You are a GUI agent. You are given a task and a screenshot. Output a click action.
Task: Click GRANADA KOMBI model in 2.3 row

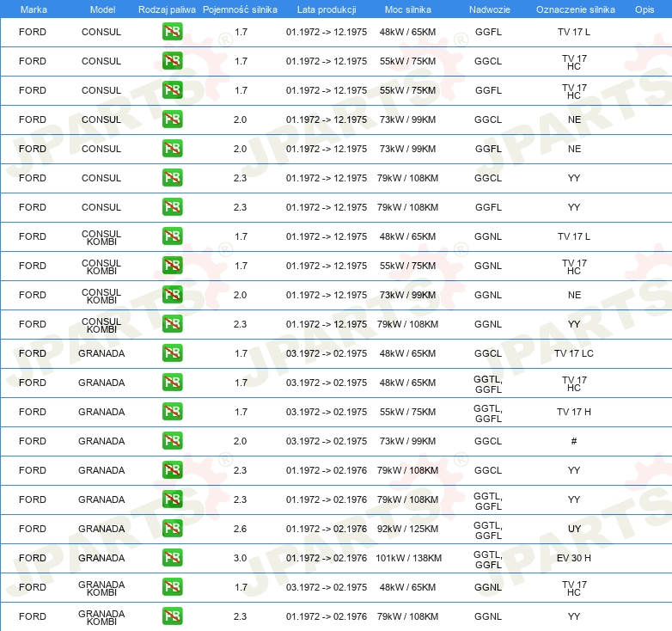point(101,617)
